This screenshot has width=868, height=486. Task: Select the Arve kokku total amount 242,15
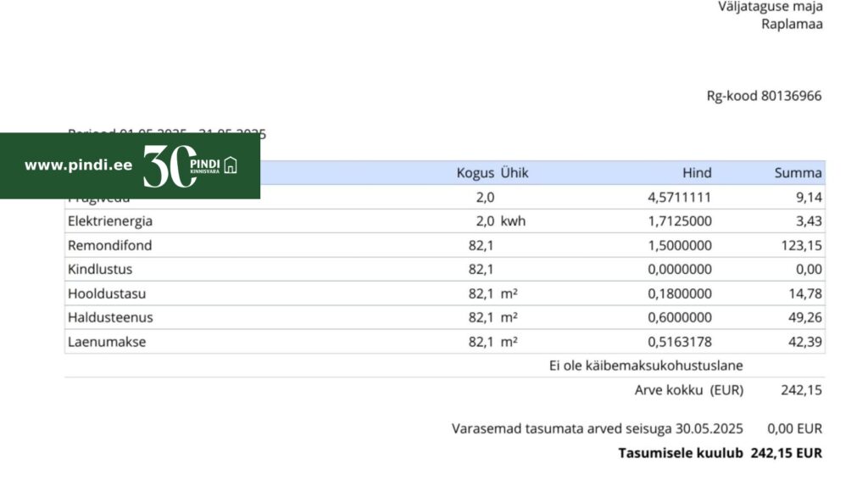[801, 390]
